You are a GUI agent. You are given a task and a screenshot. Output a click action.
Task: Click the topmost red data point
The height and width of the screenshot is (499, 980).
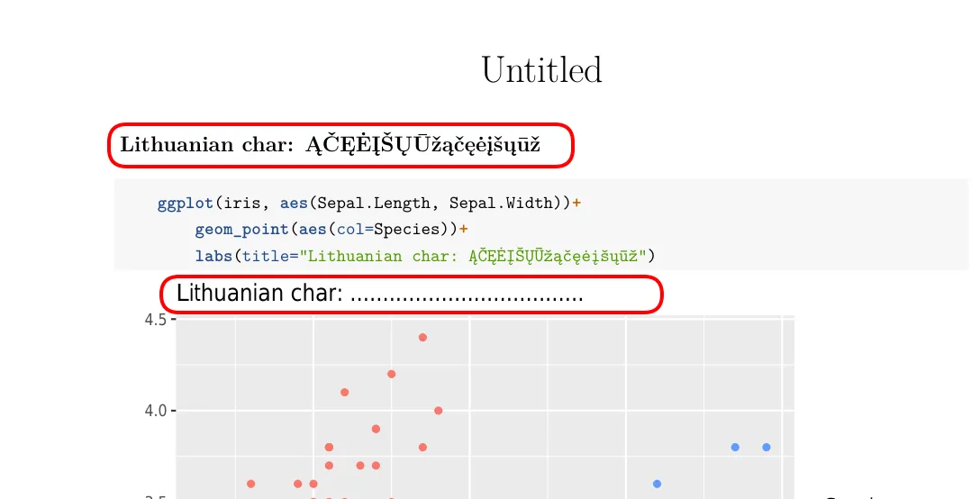coord(422,338)
